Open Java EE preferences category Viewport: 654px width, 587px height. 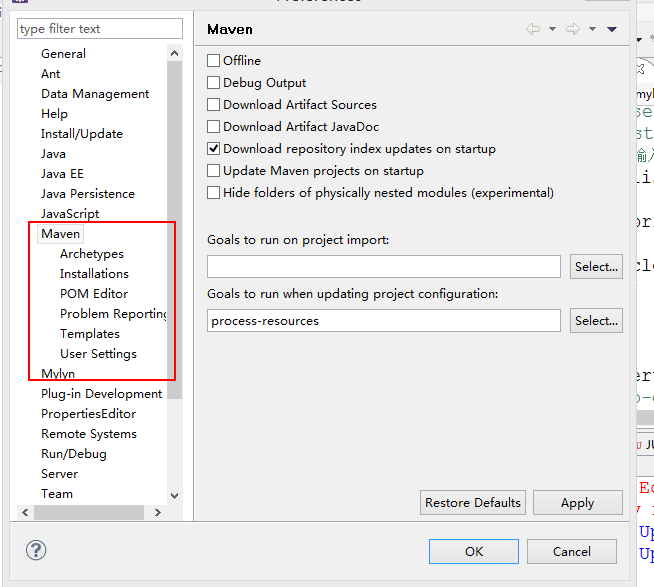tap(62, 174)
